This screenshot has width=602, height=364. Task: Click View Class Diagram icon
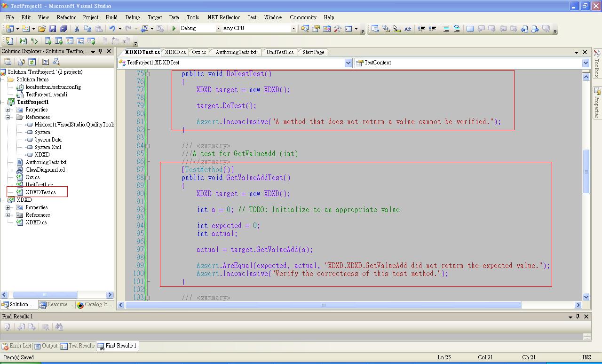(x=56, y=62)
